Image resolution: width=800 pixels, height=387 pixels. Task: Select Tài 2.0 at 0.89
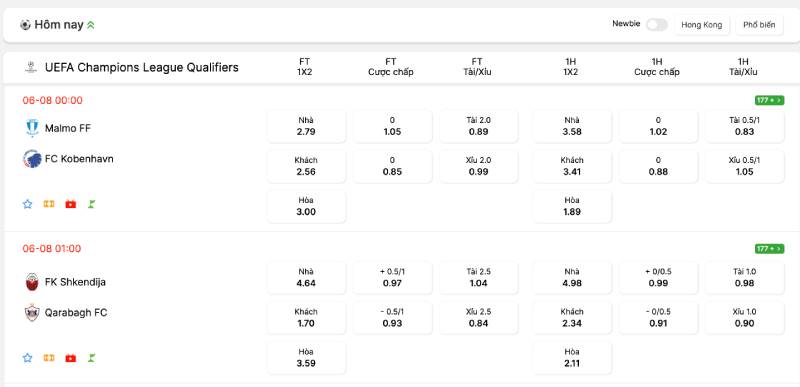click(479, 126)
